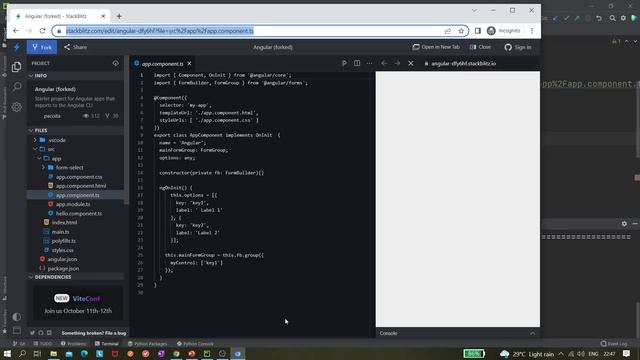640x360 pixels.
Task: Collapse the DEPENDENCIES section
Action: [x=76, y=277]
